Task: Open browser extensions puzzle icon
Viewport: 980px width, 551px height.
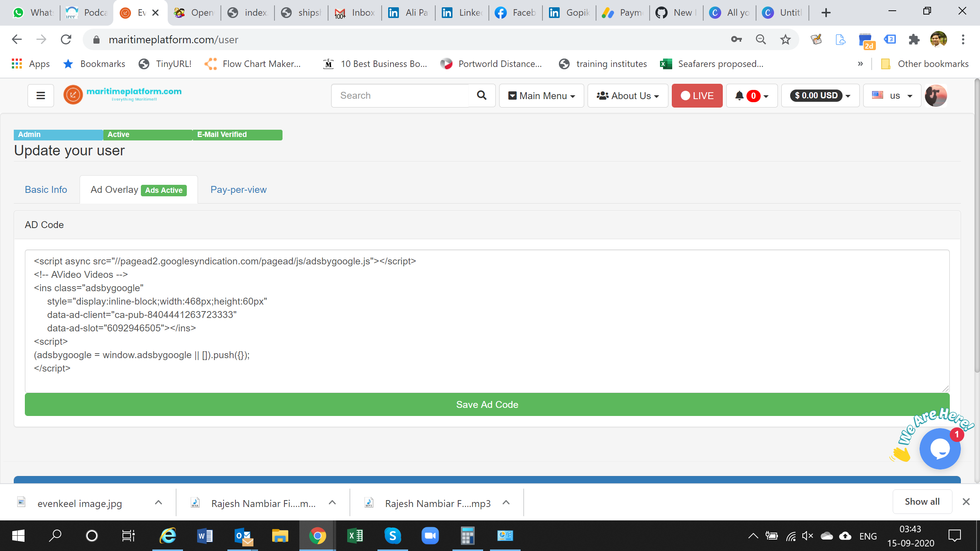Action: pos(915,39)
